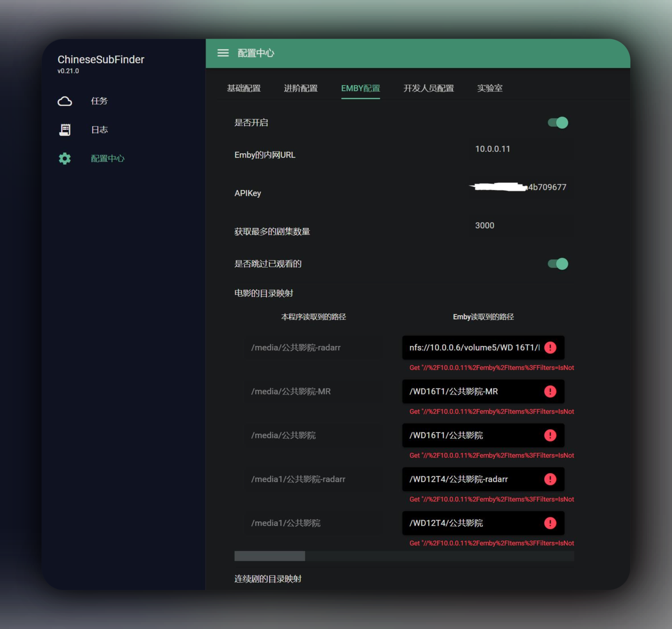Click error icon in /WD12T4/公共影院 field
672x629 pixels.
tap(550, 523)
